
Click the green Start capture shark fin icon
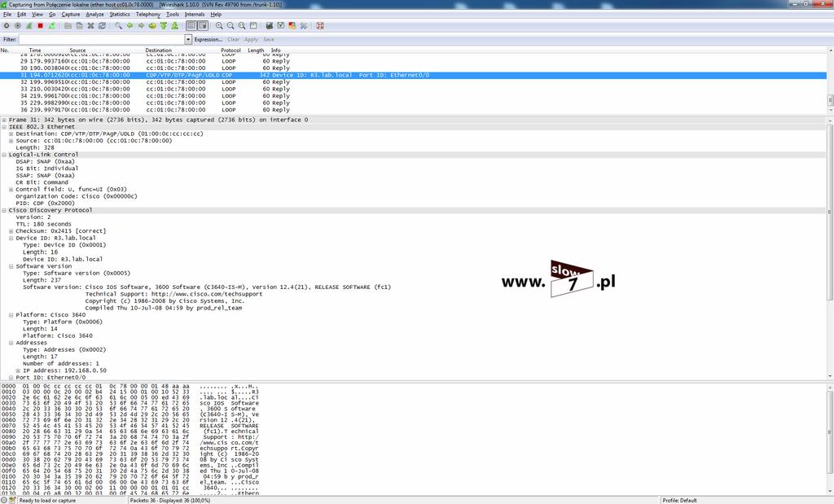click(x=29, y=25)
